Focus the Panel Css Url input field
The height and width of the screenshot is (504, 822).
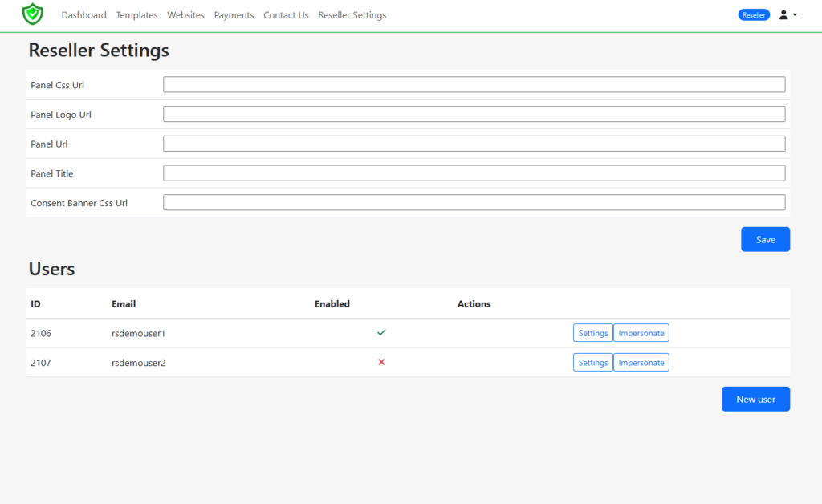(474, 85)
